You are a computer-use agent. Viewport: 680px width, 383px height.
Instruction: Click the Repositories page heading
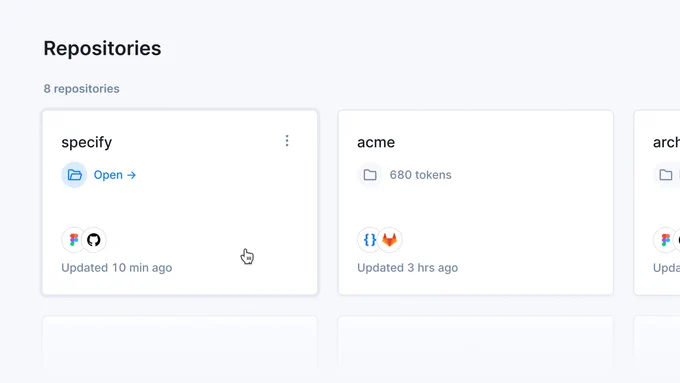(x=102, y=48)
